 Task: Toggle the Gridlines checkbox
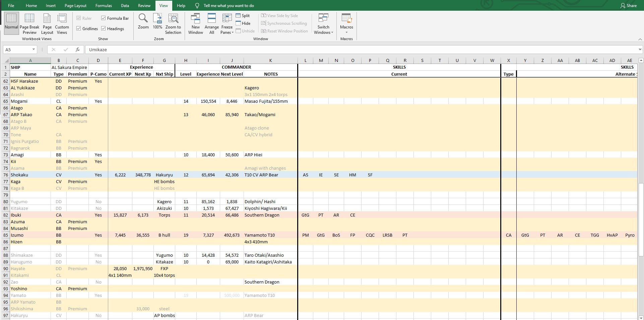coord(79,28)
